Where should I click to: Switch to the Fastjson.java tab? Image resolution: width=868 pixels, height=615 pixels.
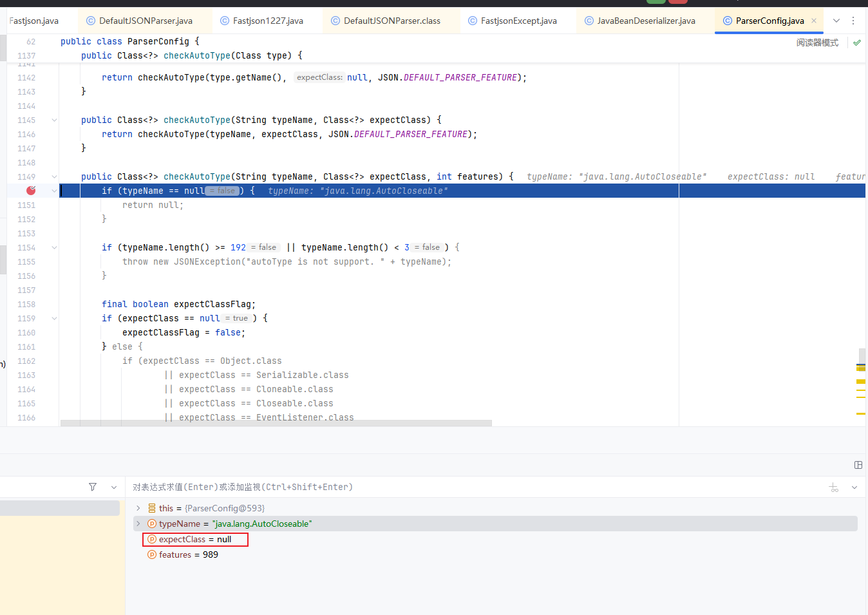point(34,21)
